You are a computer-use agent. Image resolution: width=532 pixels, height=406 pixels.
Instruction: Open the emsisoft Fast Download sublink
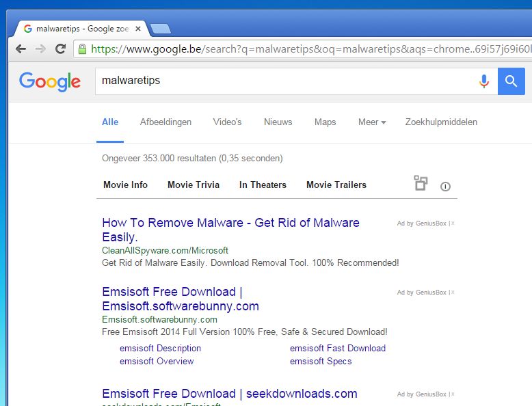point(338,348)
